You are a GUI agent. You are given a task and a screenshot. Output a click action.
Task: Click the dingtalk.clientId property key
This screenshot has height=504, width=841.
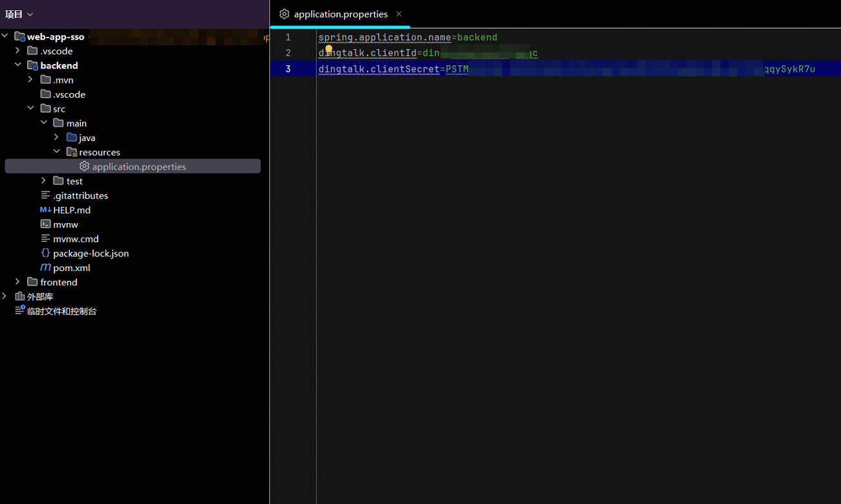coord(367,53)
